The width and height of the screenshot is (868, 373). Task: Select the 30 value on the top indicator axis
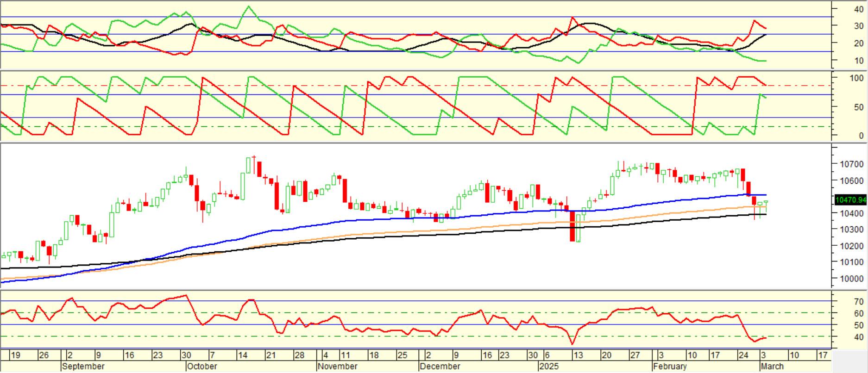[859, 26]
